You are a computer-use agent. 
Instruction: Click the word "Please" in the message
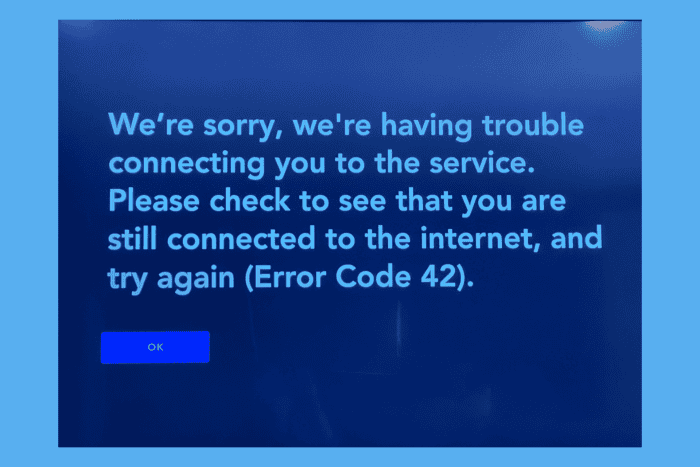click(154, 200)
